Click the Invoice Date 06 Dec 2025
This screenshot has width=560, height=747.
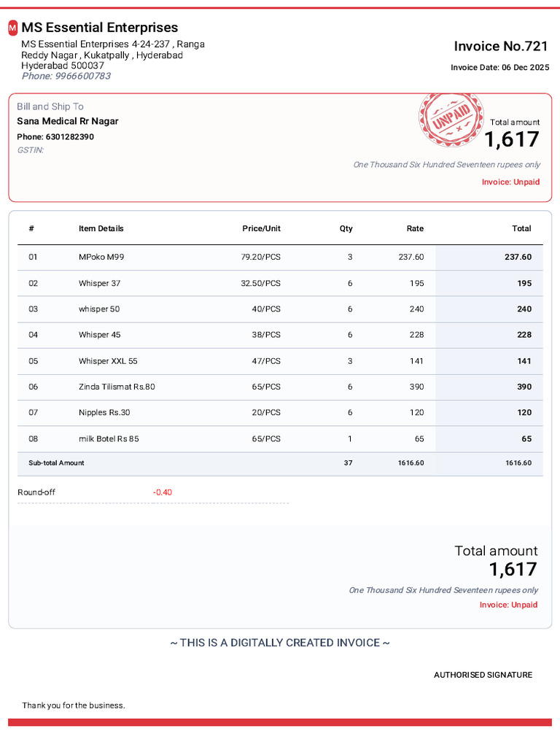tap(500, 68)
